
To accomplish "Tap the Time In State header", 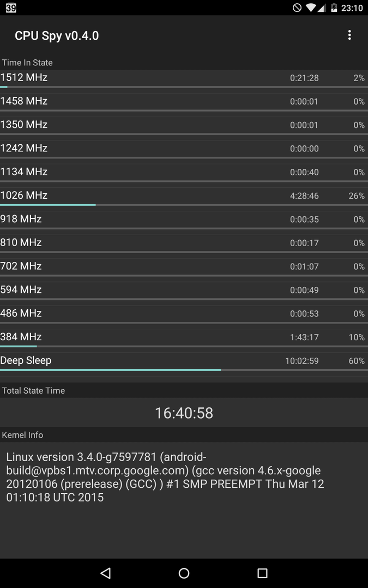I will point(27,63).
